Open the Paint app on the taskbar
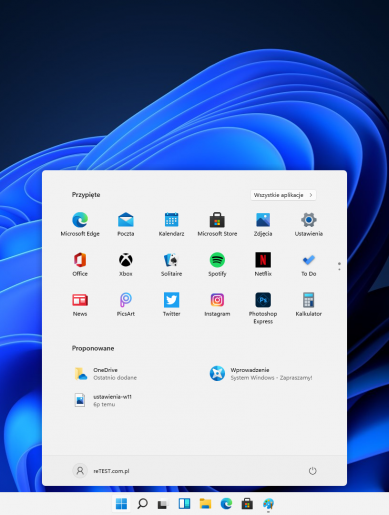Image resolution: width=389 pixels, height=515 pixels. 268,504
